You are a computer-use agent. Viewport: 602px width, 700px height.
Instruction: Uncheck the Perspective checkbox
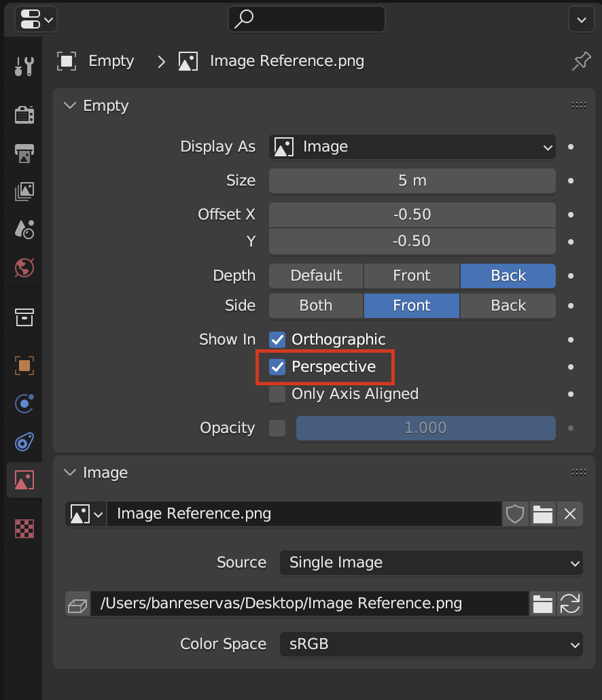click(x=277, y=367)
